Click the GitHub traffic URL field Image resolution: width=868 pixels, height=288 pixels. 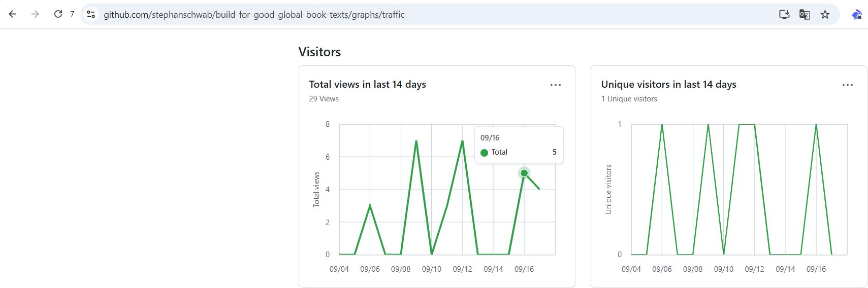[254, 15]
